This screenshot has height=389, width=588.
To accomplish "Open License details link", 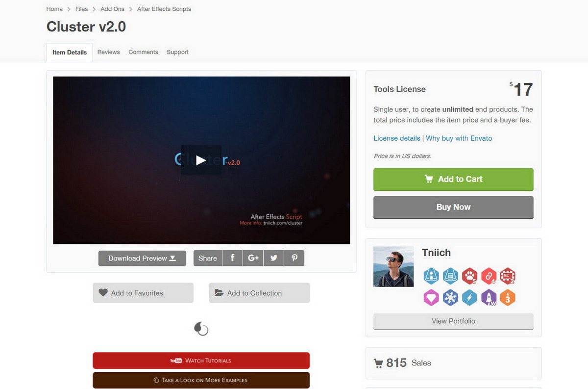I will coord(397,138).
